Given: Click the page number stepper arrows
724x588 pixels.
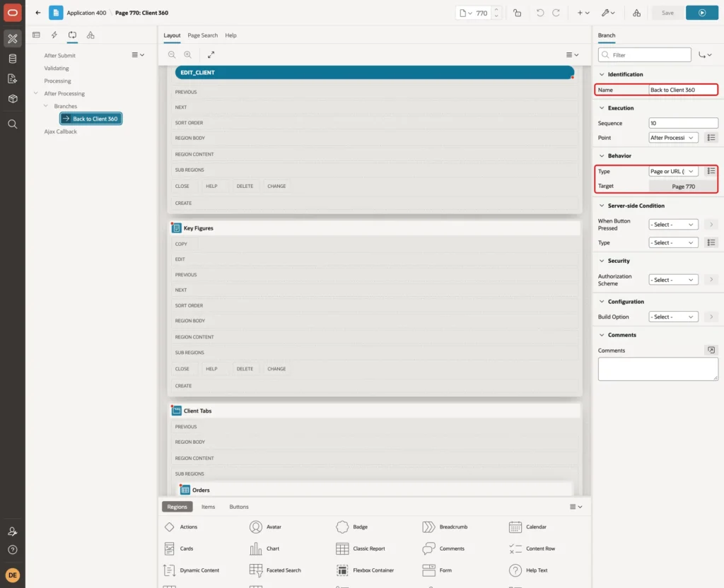Looking at the screenshot, I should (x=496, y=13).
